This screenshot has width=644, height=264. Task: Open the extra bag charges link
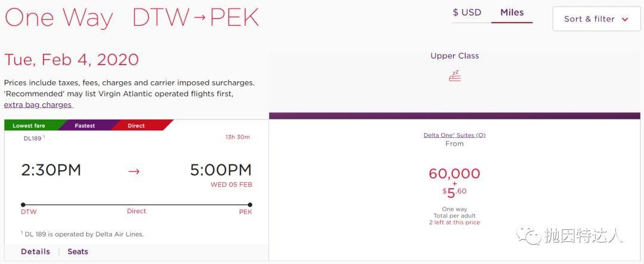pos(38,105)
